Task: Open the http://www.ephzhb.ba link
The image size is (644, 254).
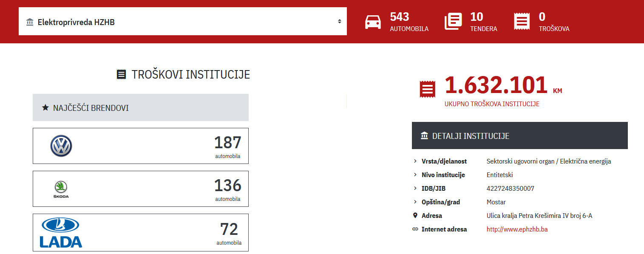Action: [517, 229]
